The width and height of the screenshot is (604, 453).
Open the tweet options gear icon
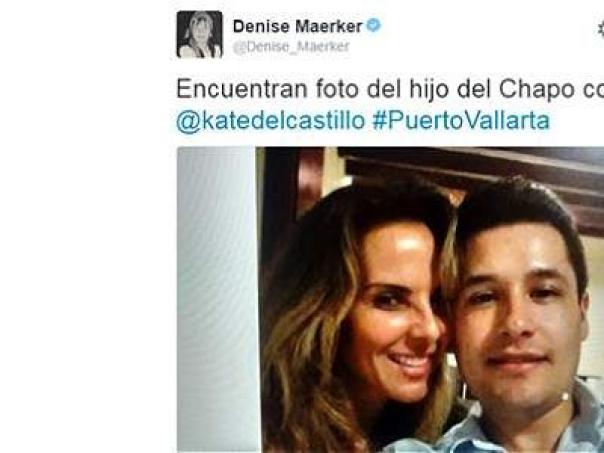tap(601, 29)
